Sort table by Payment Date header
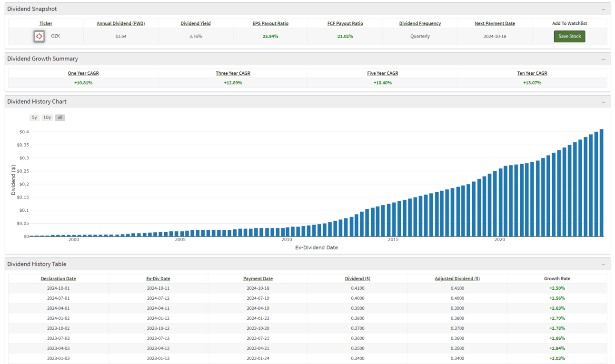Viewport: 615px width, 364px height. pos(258,279)
